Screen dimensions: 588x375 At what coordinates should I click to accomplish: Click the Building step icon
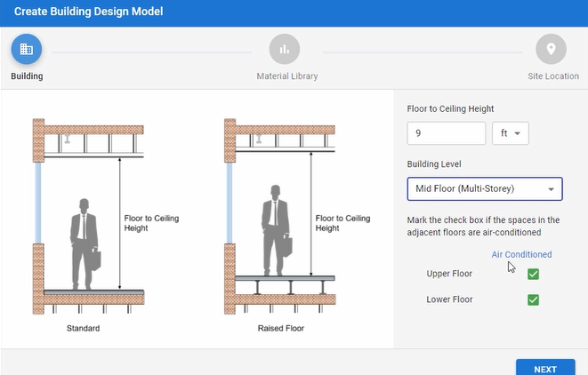pos(27,49)
